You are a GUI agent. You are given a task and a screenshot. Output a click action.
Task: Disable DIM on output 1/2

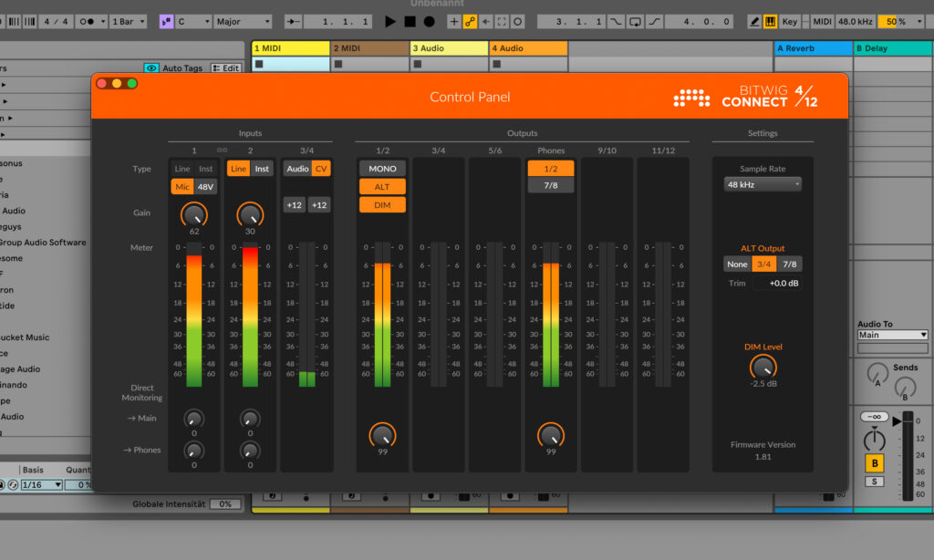[x=382, y=204]
